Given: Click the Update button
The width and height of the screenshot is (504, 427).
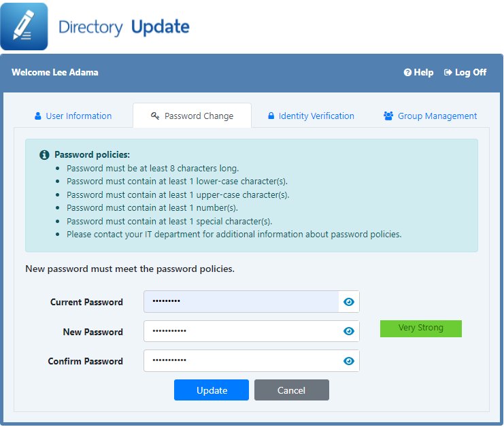Looking at the screenshot, I should point(212,390).
